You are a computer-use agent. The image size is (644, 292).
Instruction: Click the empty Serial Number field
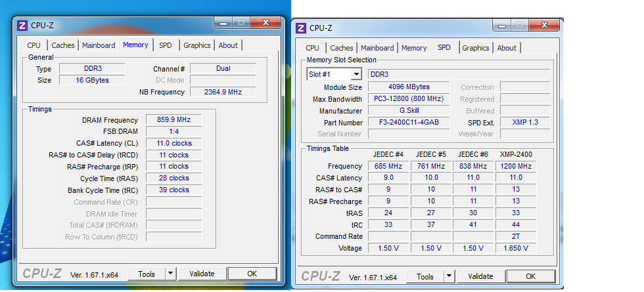click(x=409, y=134)
